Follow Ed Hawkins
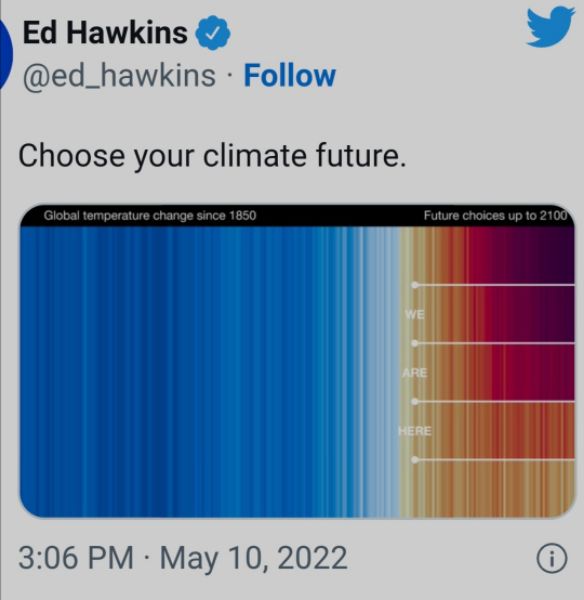Image resolution: width=584 pixels, height=600 pixels. point(290,75)
